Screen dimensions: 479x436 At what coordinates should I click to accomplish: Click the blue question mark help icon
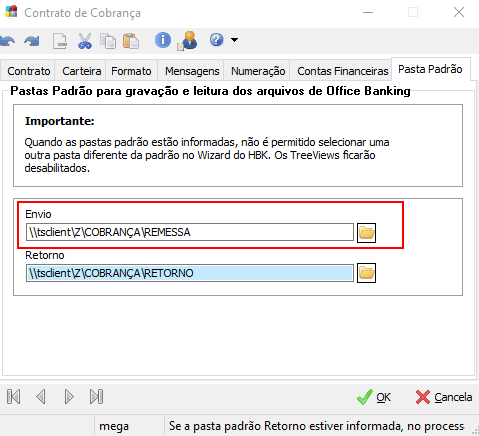(x=216, y=40)
